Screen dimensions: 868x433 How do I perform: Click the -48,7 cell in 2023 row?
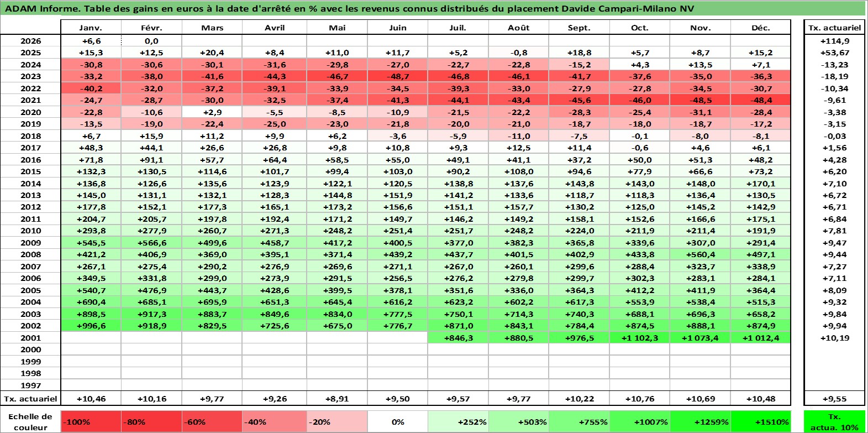tap(398, 76)
